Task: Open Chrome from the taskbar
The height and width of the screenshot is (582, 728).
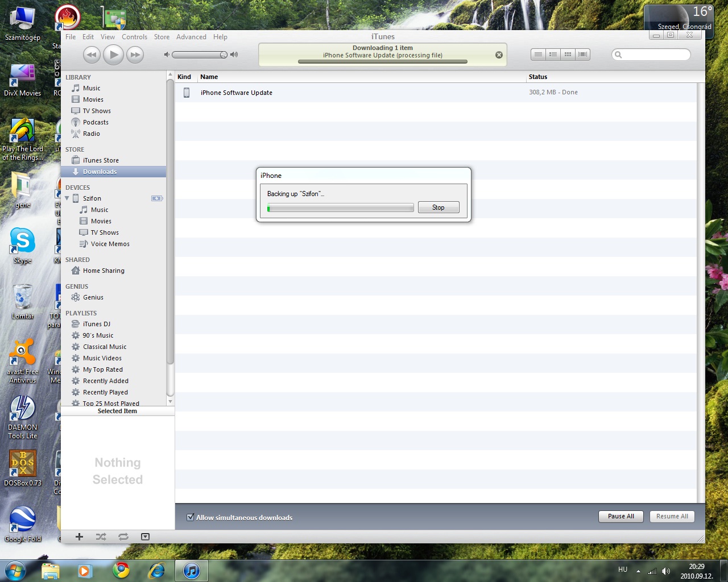Action: pyautogui.click(x=121, y=570)
